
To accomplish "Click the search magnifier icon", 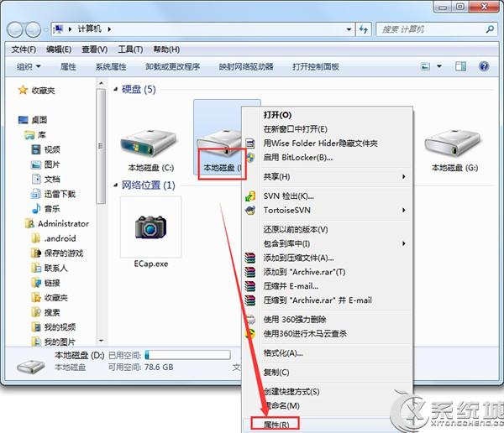I will (490, 29).
